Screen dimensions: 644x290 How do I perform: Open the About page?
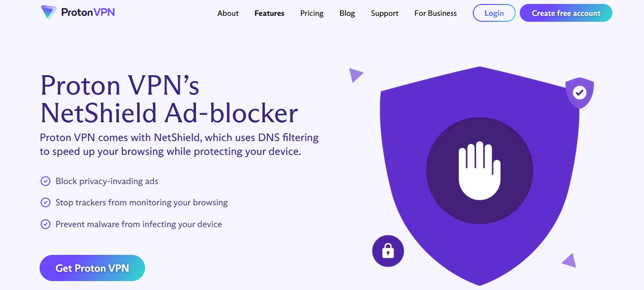click(x=228, y=13)
